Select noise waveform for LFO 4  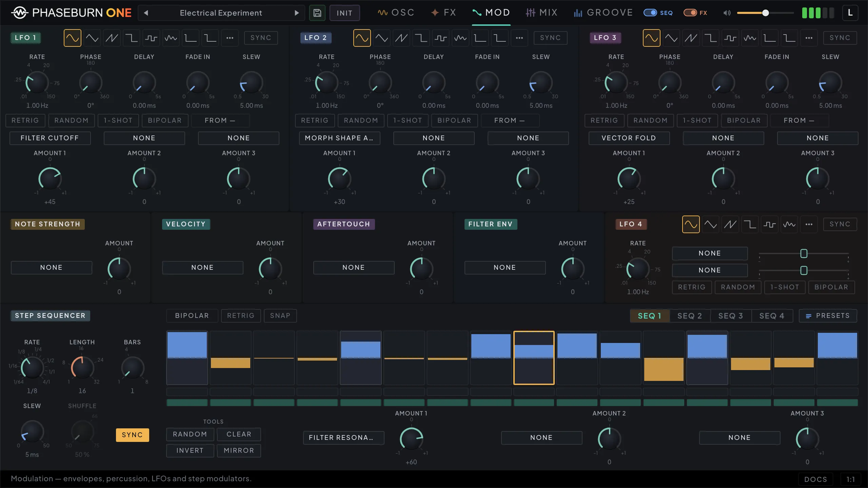click(x=789, y=224)
